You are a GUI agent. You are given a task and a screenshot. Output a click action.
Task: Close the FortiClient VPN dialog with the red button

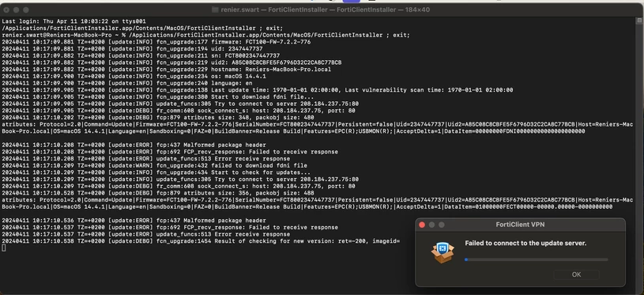422,225
